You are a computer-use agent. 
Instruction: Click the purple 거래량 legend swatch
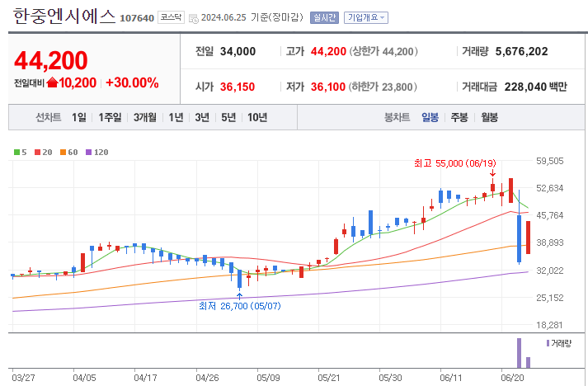548,343
